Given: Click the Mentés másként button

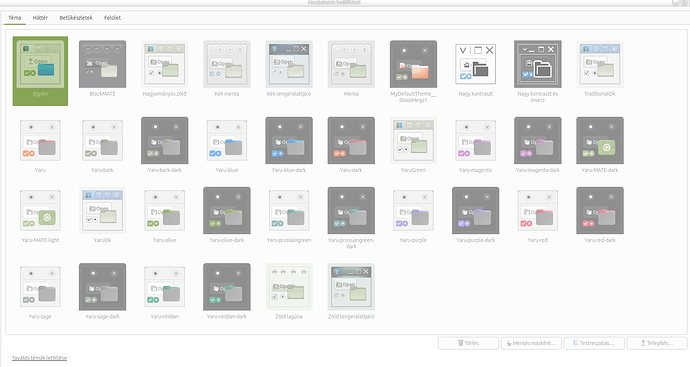Looking at the screenshot, I should pos(531,343).
